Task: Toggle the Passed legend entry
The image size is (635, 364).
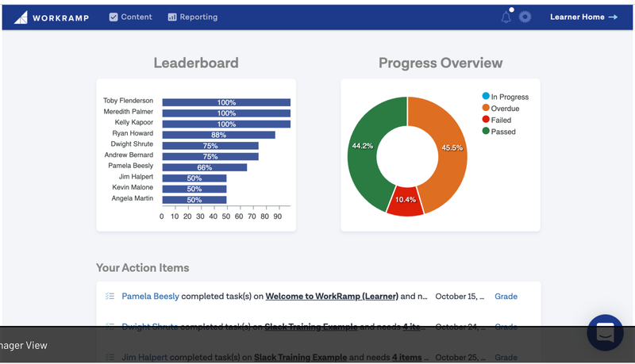Action: coord(499,132)
